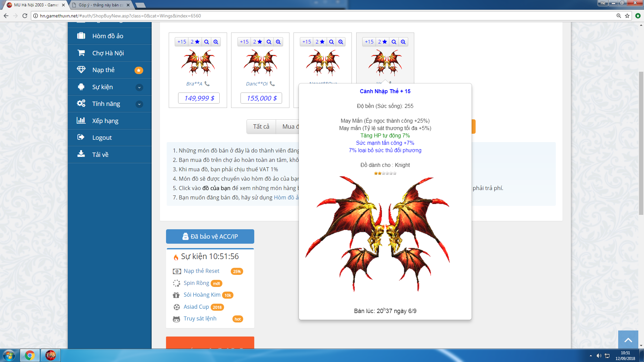Viewport: 644px width, 362px height.
Task: Click magnifier icon on third wing card
Action: click(331, 42)
